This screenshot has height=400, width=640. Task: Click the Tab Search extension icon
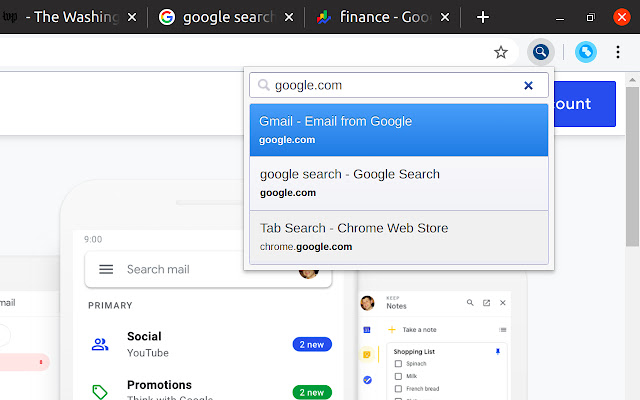(x=541, y=52)
